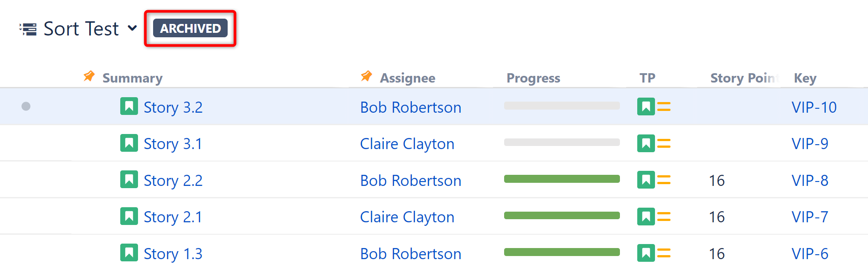Click the Story Points value 16 for VIP-7
Screen dimensions: 868x268
point(717,217)
